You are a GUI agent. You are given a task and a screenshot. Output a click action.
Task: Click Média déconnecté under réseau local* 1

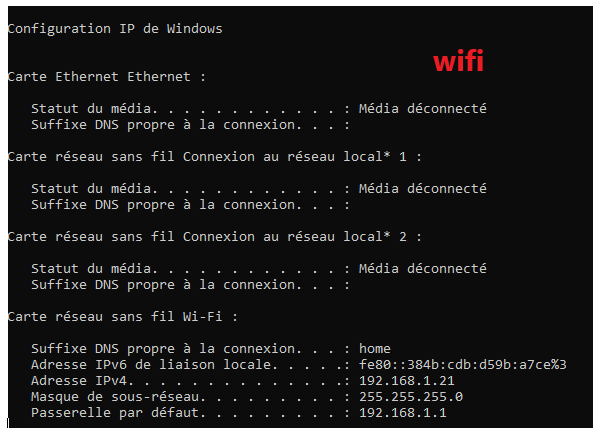coord(422,189)
